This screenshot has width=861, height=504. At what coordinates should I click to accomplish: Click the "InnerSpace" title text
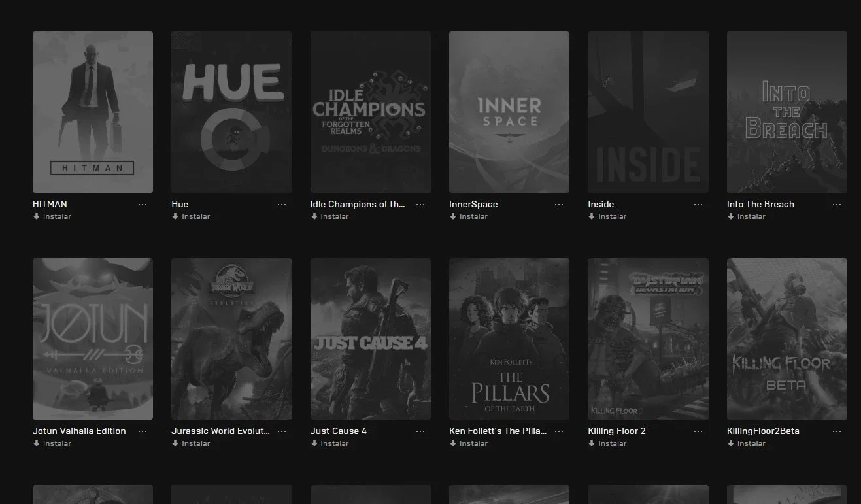click(x=473, y=204)
